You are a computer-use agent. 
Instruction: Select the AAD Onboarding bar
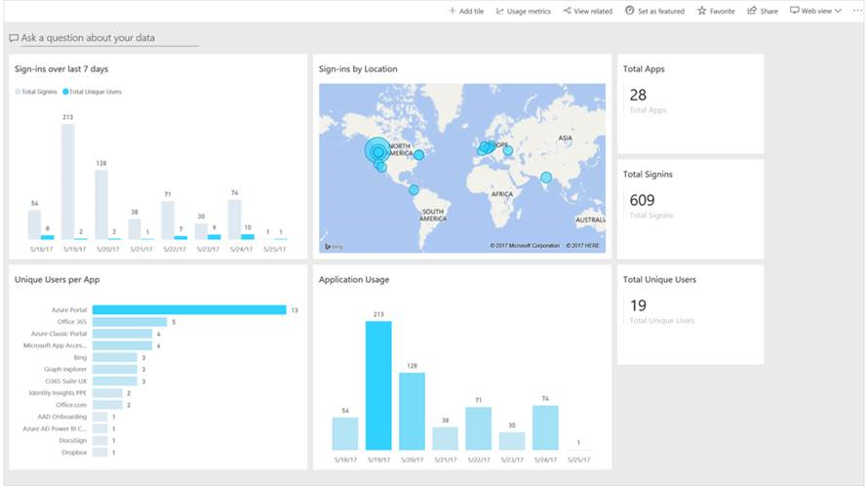pyautogui.click(x=99, y=417)
